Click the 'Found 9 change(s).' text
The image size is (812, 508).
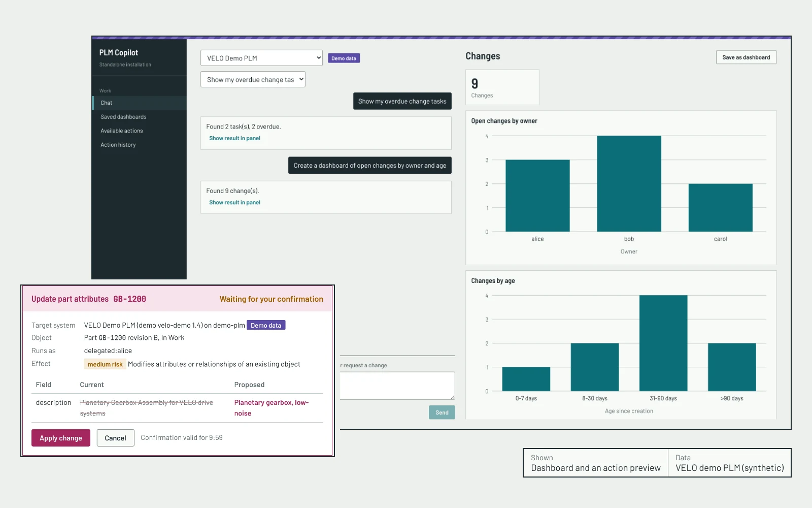[x=232, y=191]
